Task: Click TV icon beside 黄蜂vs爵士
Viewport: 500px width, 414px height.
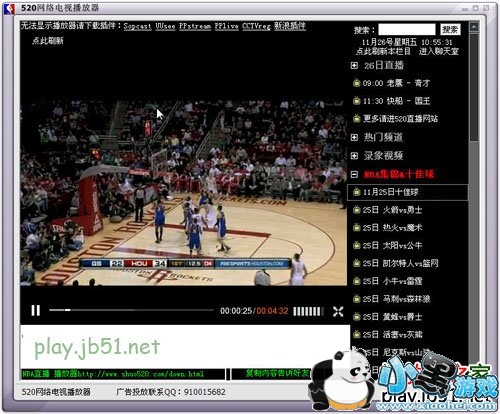Action: 357,316
